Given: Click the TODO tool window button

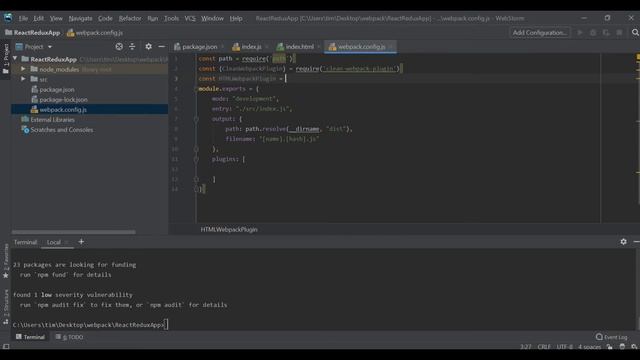Looking at the screenshot, I should click(x=70, y=337).
